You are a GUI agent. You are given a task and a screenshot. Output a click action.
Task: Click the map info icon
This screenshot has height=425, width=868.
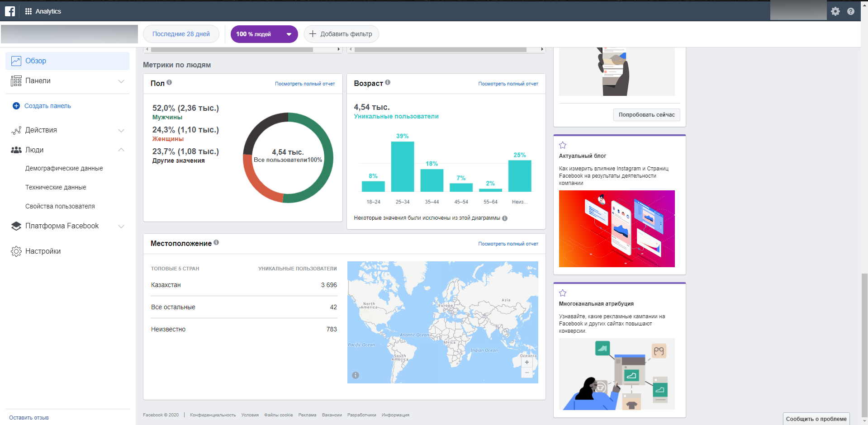(356, 375)
